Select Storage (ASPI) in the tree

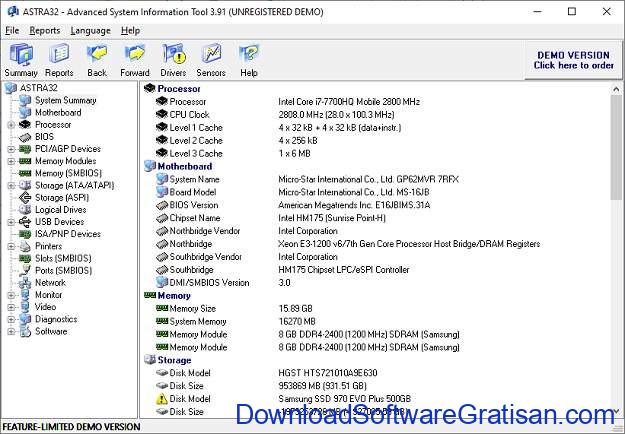62,197
